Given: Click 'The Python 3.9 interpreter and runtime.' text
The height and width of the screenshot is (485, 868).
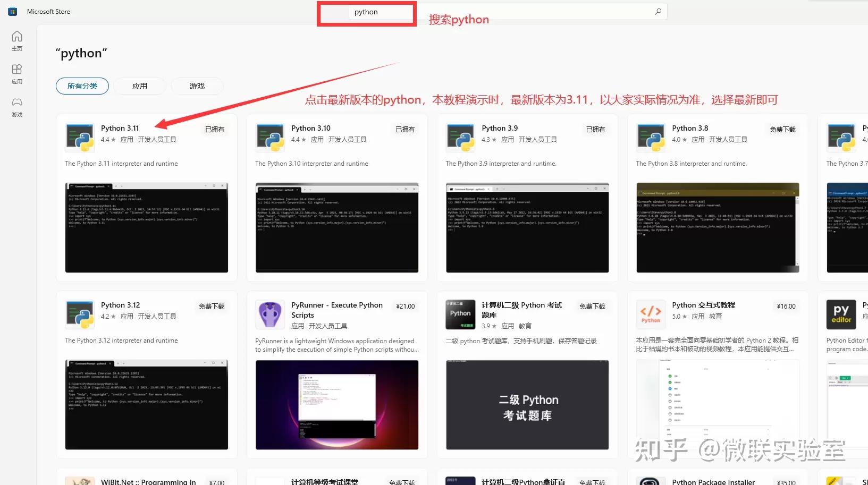Looking at the screenshot, I should pyautogui.click(x=501, y=164).
